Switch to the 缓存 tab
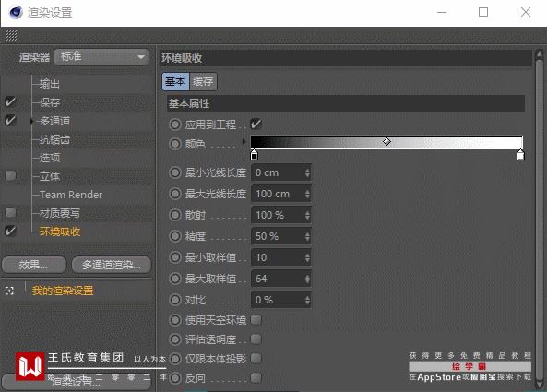 pyautogui.click(x=203, y=81)
